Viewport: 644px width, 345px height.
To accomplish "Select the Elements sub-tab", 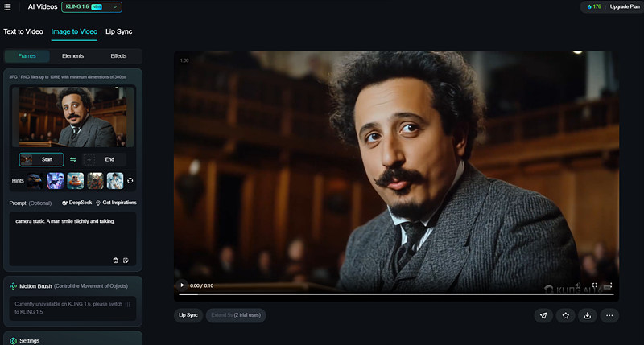I will point(72,56).
